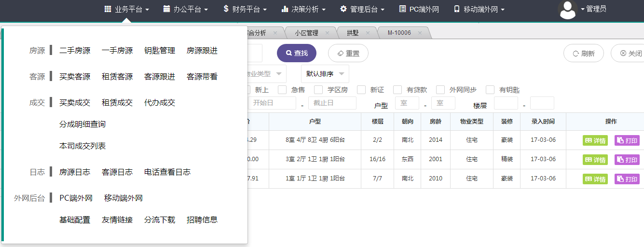The height and width of the screenshot is (247, 644).
Task: Click the 业务平台 grid icon
Action: pyautogui.click(x=108, y=9)
